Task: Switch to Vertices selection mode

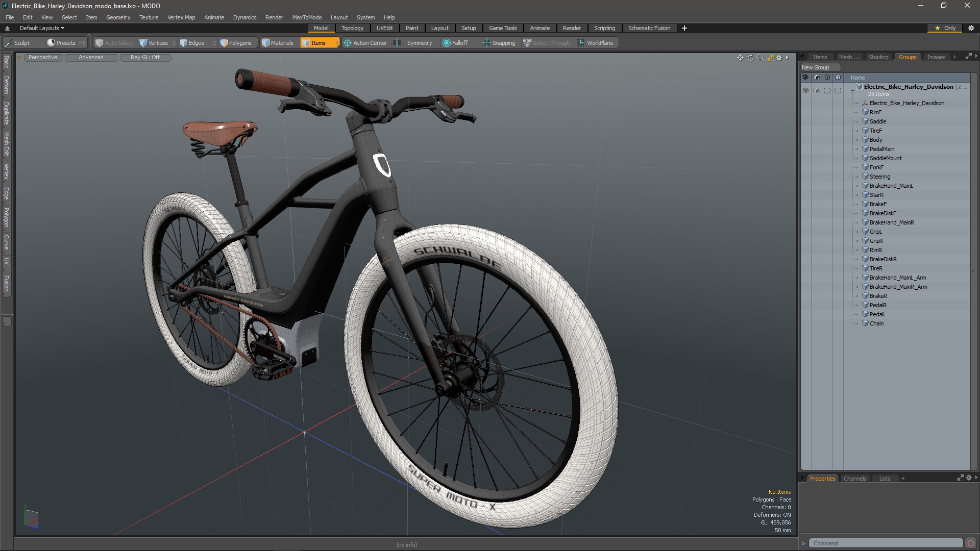Action: pyautogui.click(x=157, y=43)
